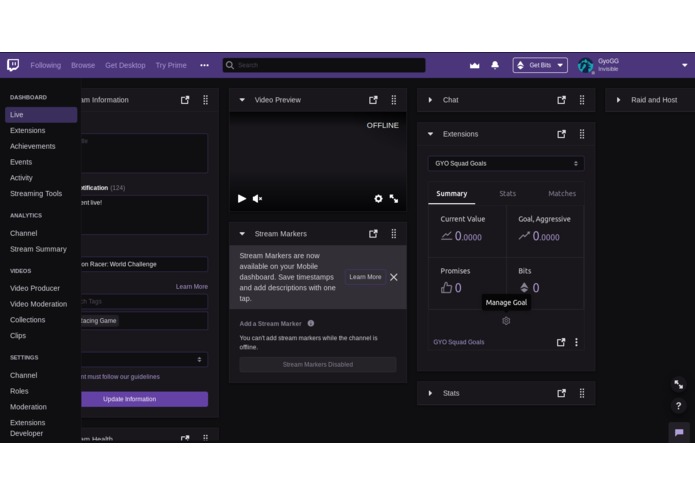Switch to the Stats tab in extension
The image size is (695, 494).
pyautogui.click(x=508, y=194)
